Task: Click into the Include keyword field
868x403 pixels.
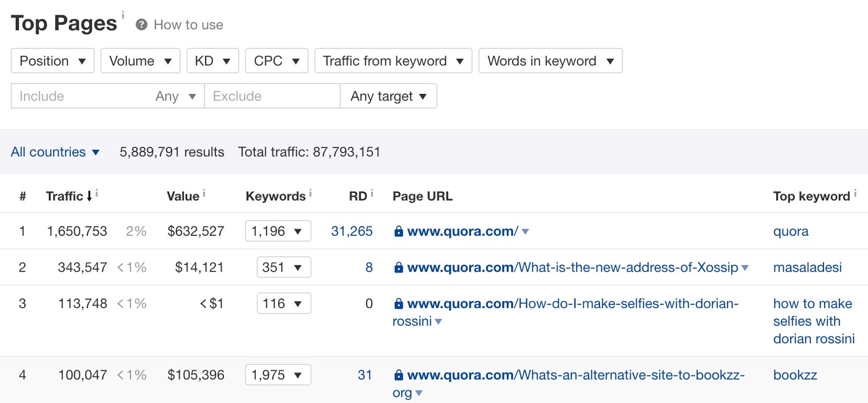Action: point(80,96)
